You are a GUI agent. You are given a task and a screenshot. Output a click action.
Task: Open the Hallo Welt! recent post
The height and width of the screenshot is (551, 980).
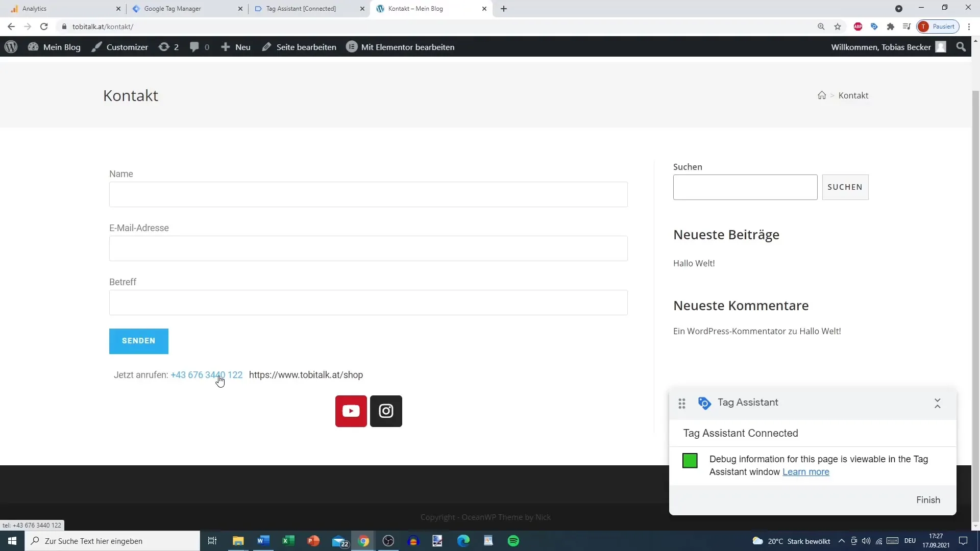click(694, 263)
